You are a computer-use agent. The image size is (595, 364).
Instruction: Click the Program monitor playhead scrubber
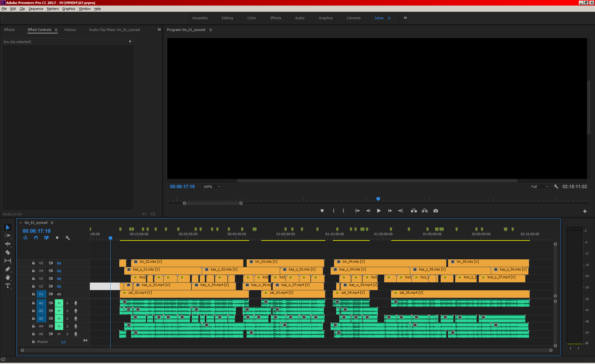378,199
